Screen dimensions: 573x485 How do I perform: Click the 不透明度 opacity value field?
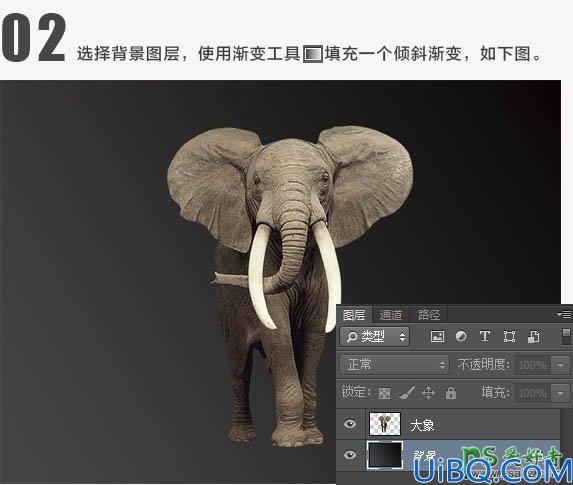533,365
